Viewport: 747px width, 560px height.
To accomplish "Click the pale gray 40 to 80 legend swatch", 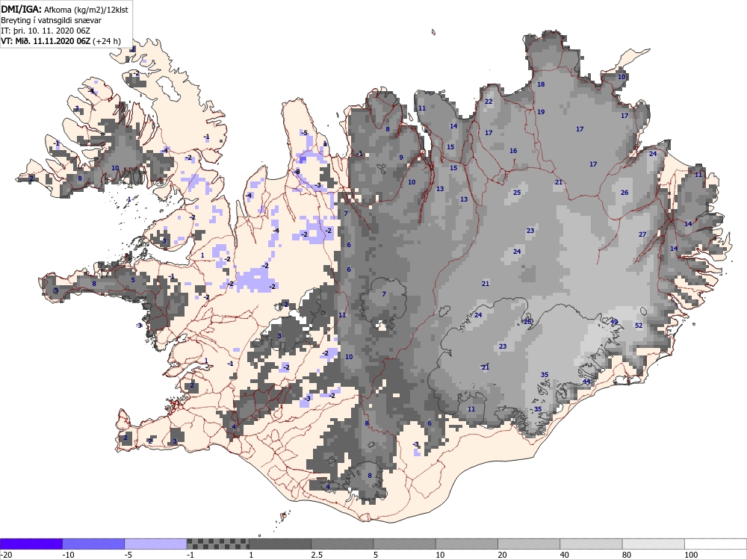I will [x=591, y=544].
